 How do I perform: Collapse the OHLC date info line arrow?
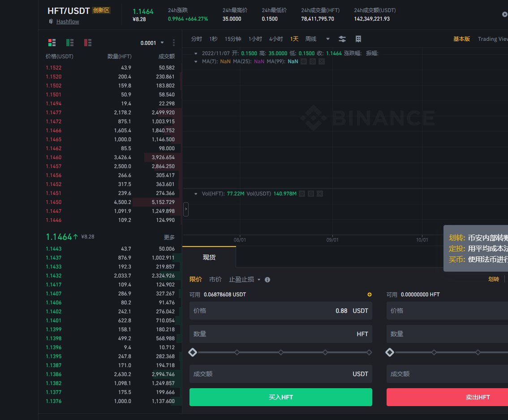196,53
